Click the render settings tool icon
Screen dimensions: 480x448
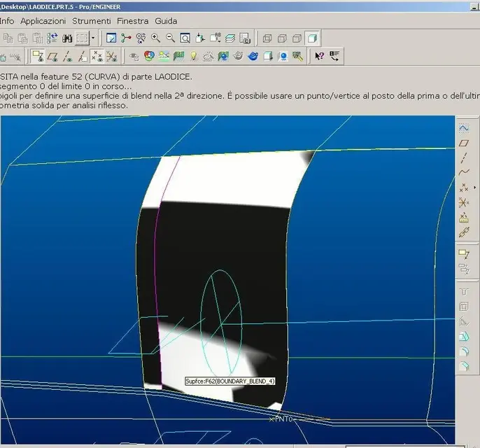pyautogui.click(x=298, y=56)
